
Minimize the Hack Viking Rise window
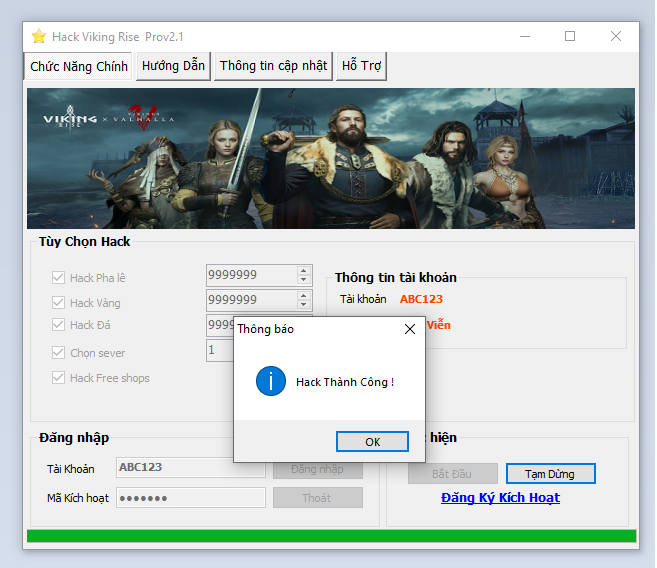coord(525,36)
